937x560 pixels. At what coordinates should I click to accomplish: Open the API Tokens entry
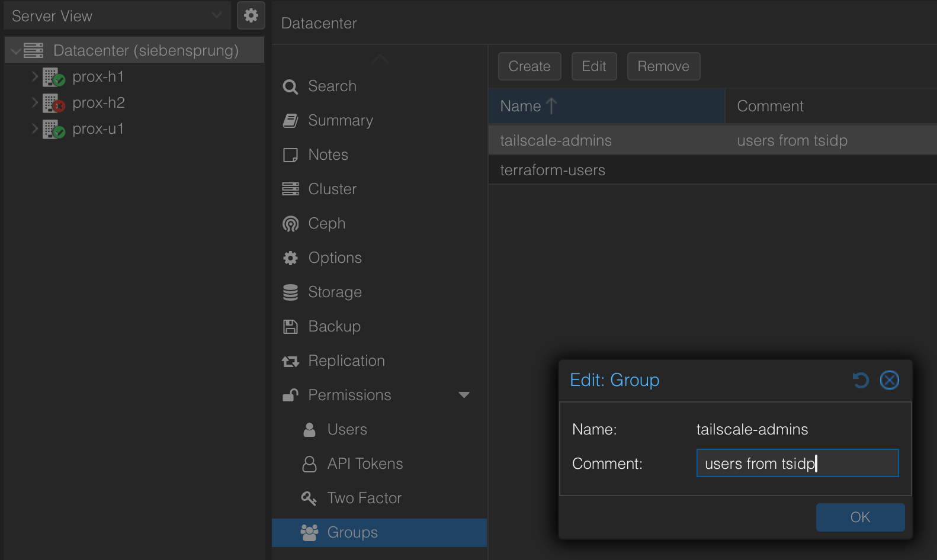coord(380,464)
